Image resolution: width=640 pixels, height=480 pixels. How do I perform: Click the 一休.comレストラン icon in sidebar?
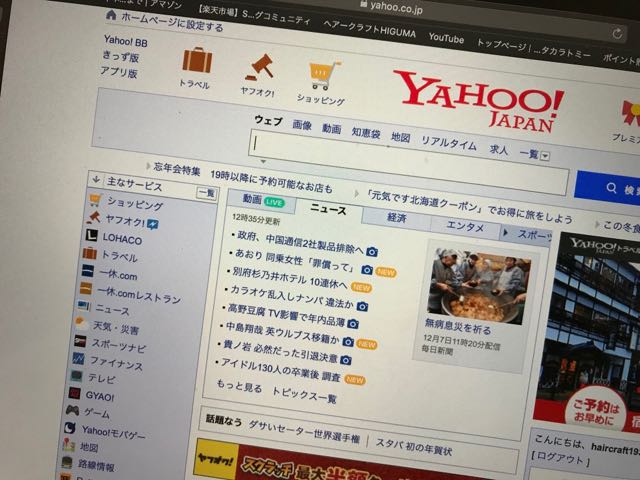(86, 289)
